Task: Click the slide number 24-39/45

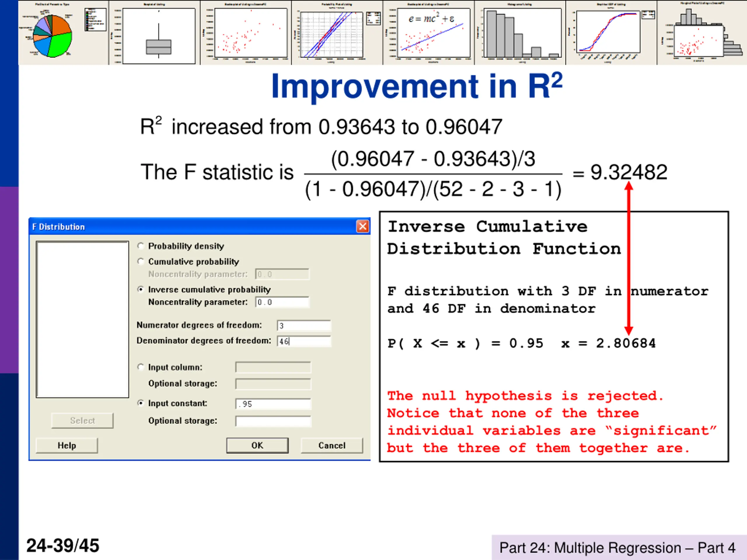Action: pos(63,545)
